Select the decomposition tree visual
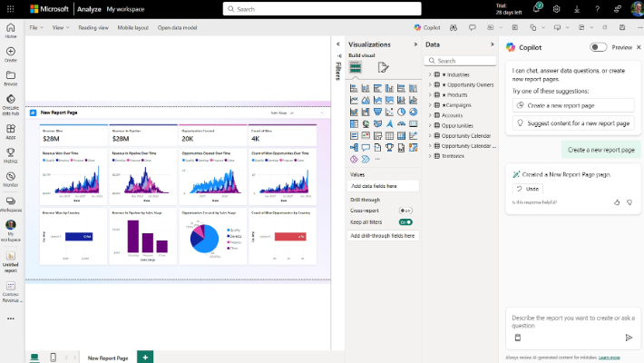Viewport: 644px width, 363px height. point(354,147)
